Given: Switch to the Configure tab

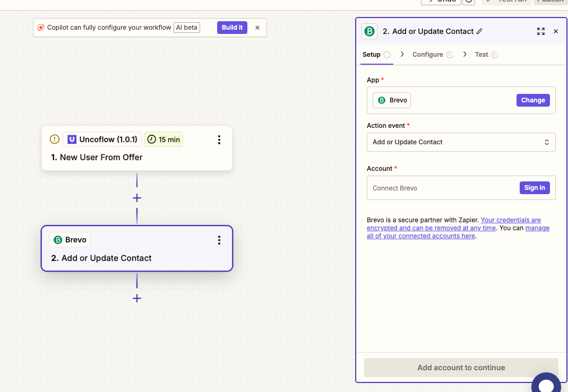Looking at the screenshot, I should tap(433, 55).
